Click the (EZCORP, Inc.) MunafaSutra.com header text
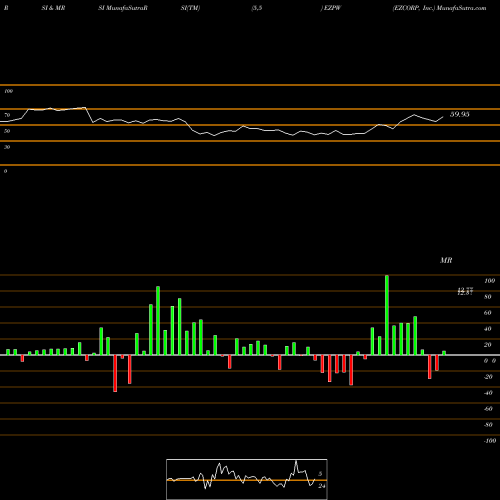The height and width of the screenshot is (500, 500). pos(439,8)
